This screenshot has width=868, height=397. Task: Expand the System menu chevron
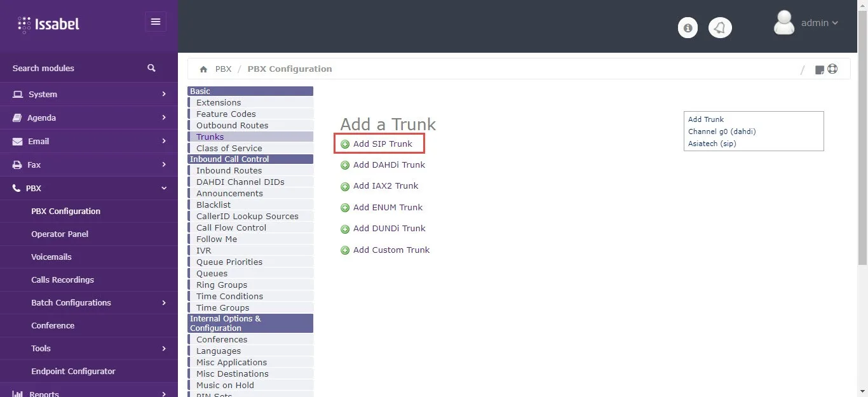[x=164, y=94]
